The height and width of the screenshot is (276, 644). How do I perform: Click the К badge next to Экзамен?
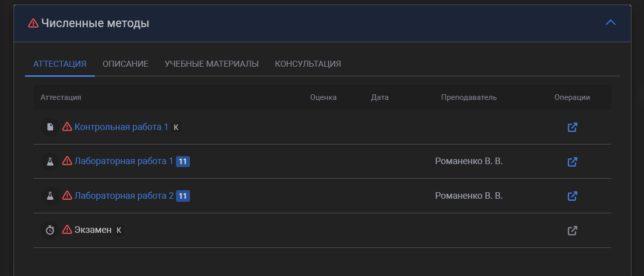119,230
